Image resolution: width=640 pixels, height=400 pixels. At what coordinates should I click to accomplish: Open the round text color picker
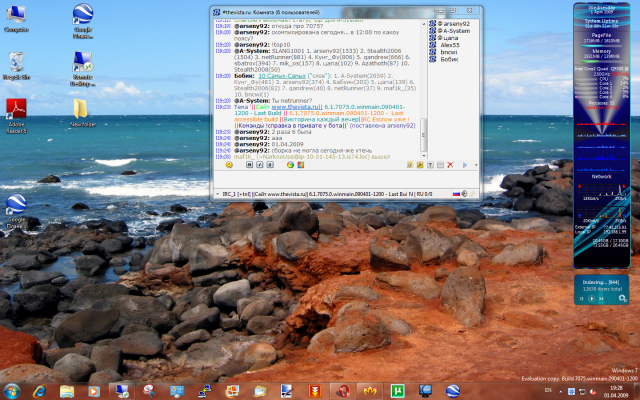pyautogui.click(x=290, y=165)
